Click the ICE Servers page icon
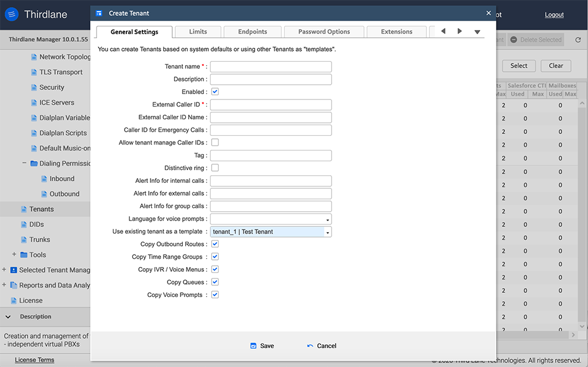 (x=34, y=102)
